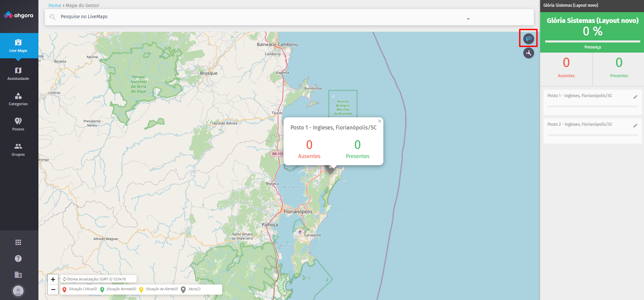Click the LiveMaps search magnifier icon
Image resolution: width=644 pixels, height=300 pixels.
[52, 17]
